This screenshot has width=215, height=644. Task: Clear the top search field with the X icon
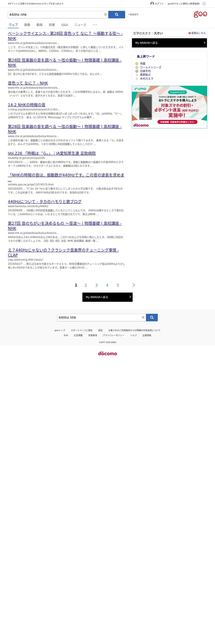click(x=105, y=15)
